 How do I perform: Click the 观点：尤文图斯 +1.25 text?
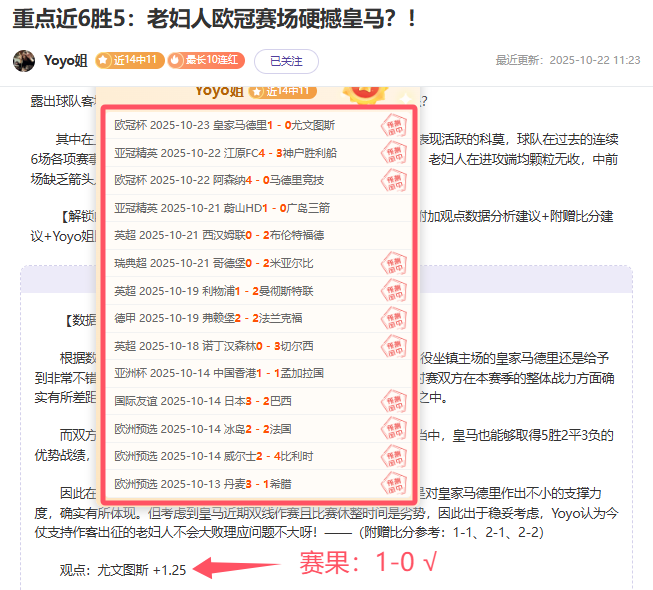123,569
